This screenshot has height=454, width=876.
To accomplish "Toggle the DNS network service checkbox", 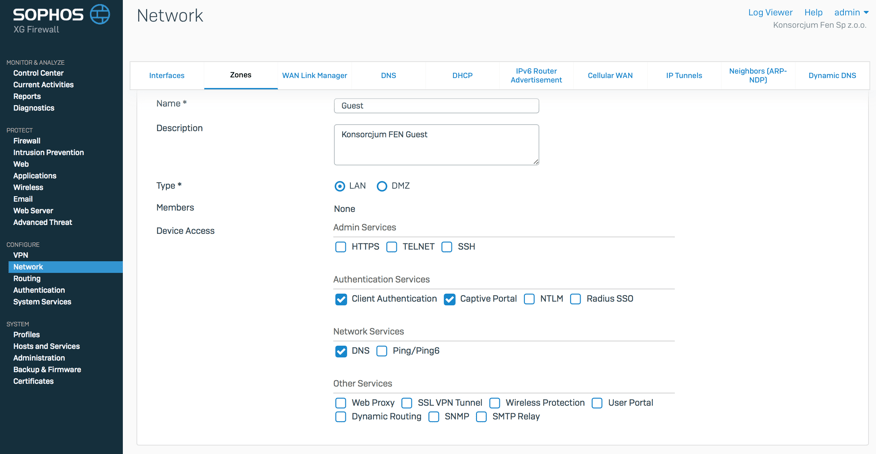I will [x=341, y=351].
